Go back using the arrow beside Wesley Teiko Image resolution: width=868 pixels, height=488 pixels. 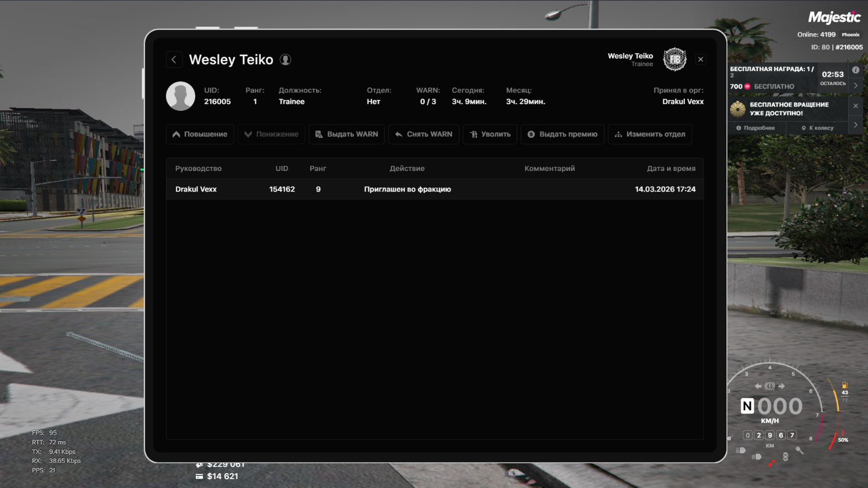tap(174, 60)
